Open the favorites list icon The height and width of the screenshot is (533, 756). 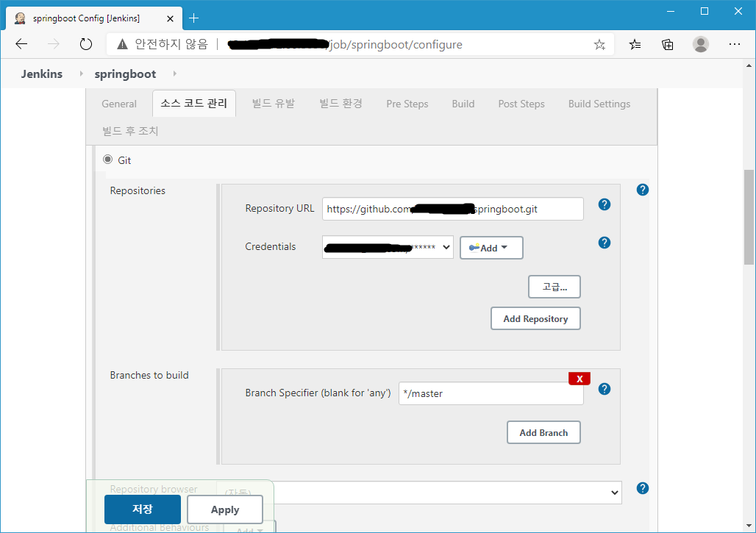coord(635,45)
